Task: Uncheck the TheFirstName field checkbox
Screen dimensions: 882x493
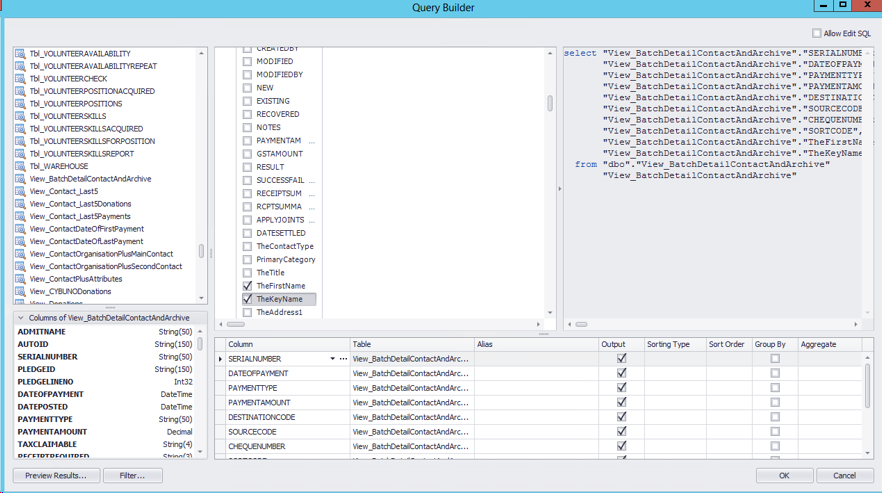Action: [247, 286]
